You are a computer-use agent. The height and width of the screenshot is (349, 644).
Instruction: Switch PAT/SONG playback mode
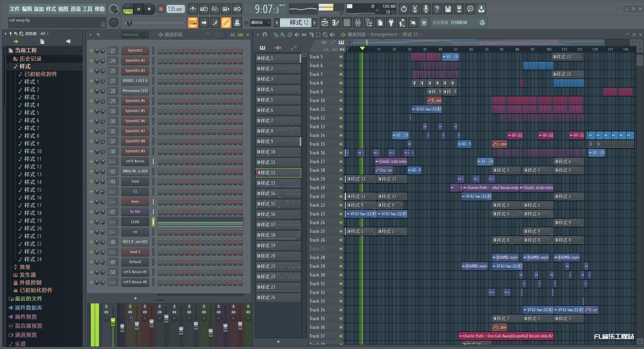[128, 9]
